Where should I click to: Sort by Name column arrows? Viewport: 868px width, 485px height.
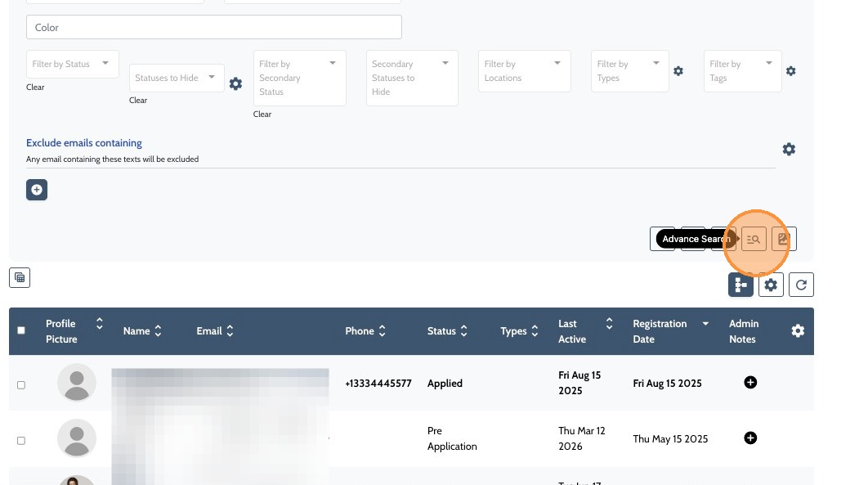tap(158, 331)
